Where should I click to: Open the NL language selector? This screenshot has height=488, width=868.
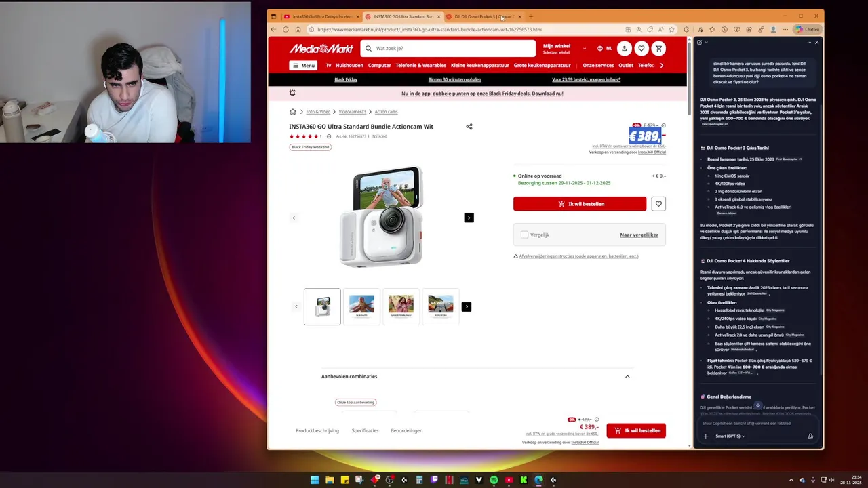coord(605,48)
